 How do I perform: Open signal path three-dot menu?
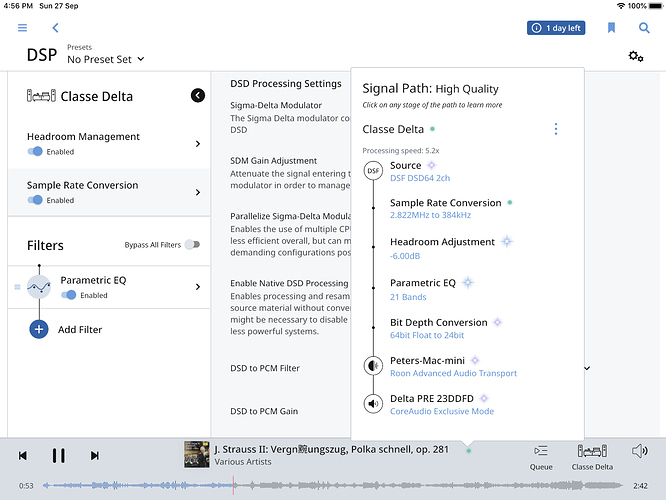556,129
